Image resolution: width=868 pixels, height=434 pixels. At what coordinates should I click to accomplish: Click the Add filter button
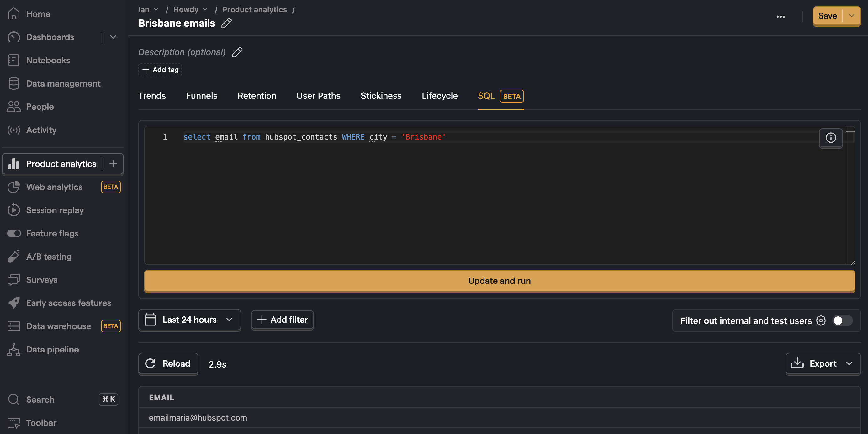[x=282, y=320]
